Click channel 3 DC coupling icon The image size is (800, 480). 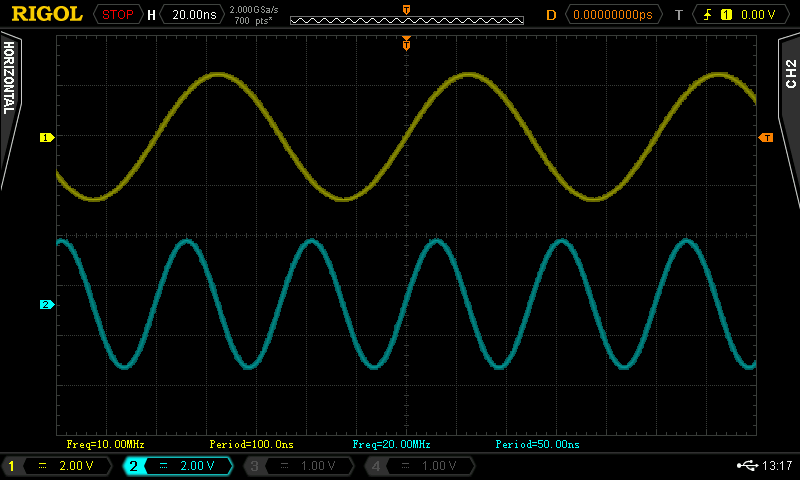point(285,466)
